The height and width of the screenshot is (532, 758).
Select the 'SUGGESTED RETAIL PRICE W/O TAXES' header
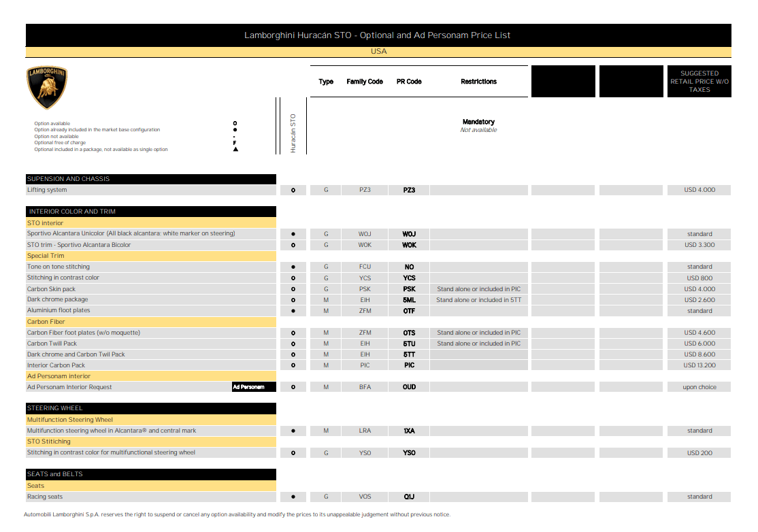(x=699, y=82)
